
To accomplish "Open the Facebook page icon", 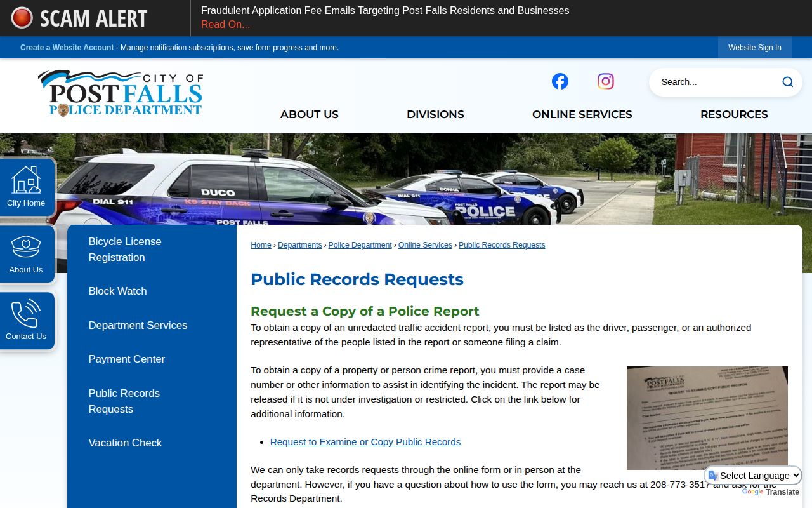I will click(560, 81).
